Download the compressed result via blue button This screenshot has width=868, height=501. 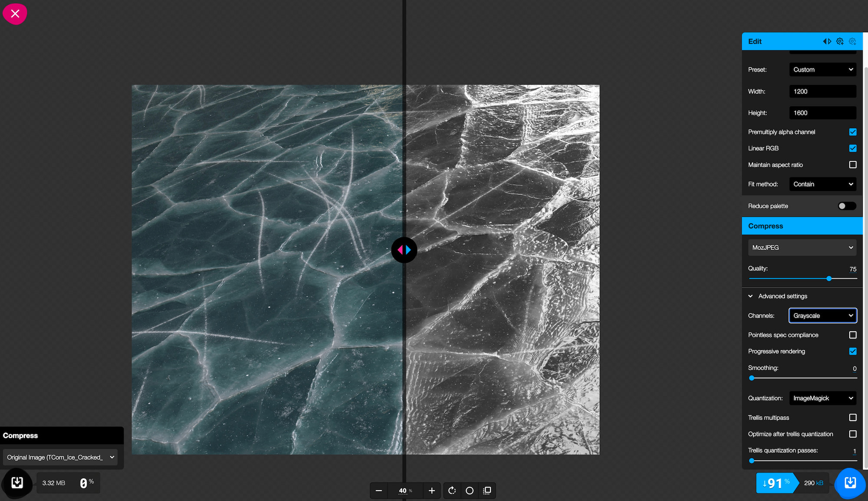tap(850, 483)
